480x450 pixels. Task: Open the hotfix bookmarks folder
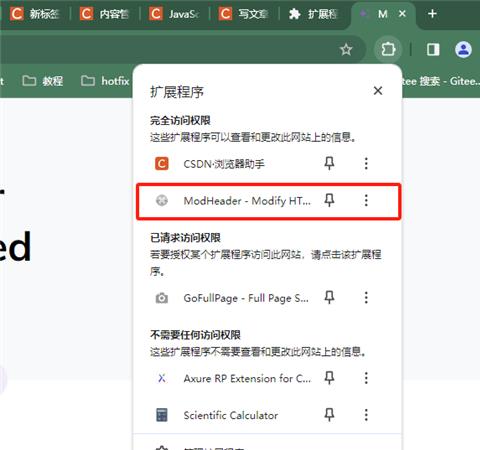pyautogui.click(x=105, y=81)
